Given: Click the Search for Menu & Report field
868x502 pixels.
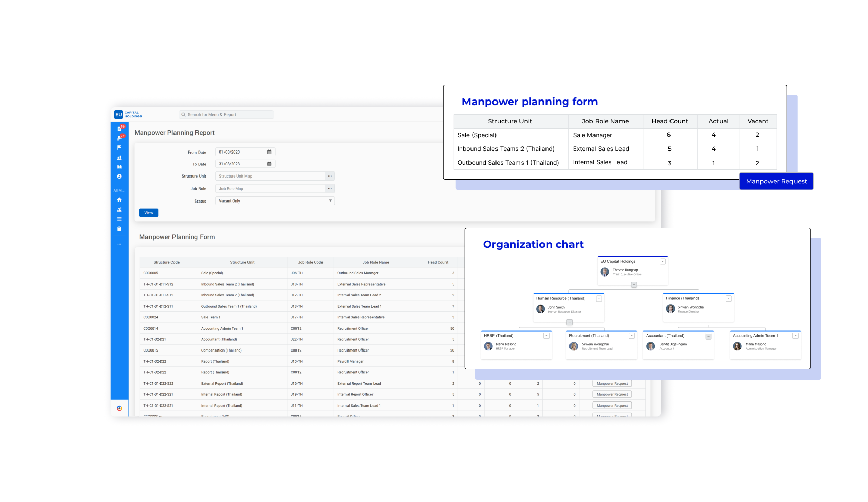Looking at the screenshot, I should [227, 115].
